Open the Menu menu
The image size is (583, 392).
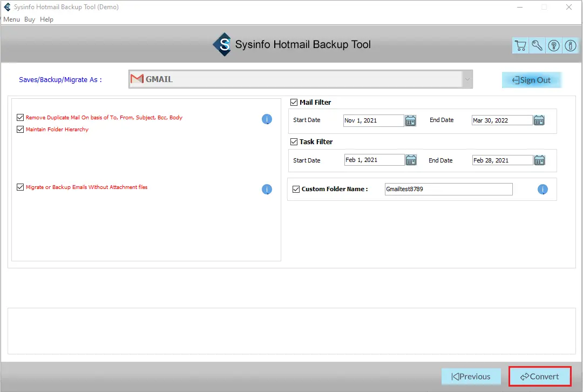click(11, 19)
